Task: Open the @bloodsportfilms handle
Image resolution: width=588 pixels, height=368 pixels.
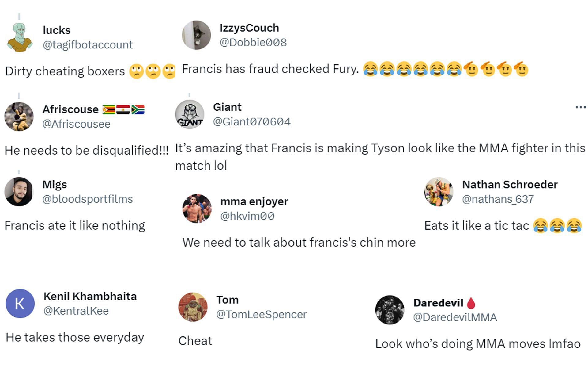Action: 87,199
